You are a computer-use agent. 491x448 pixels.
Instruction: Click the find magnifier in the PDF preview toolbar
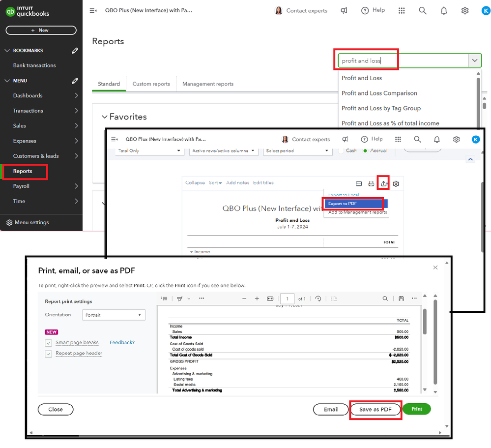385,299
